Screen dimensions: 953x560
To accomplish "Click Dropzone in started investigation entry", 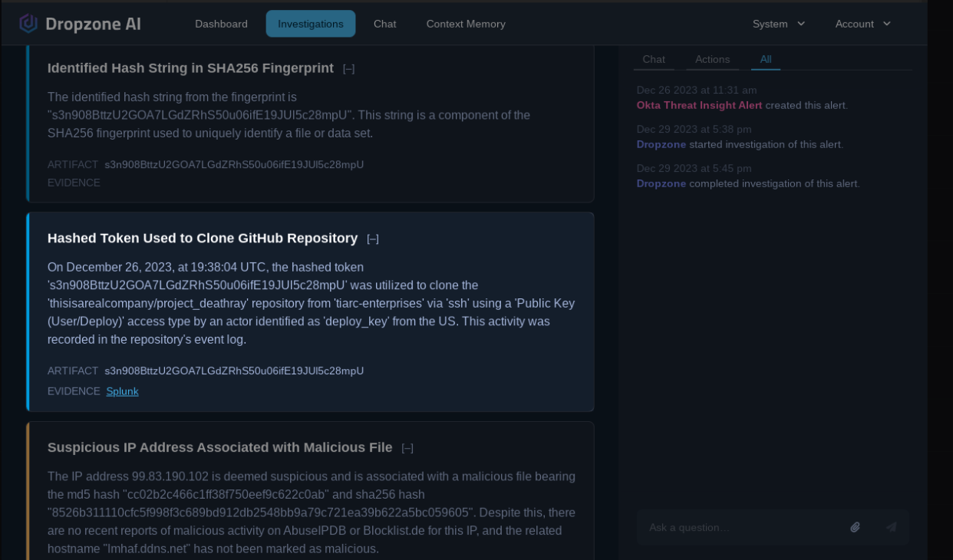I will pyautogui.click(x=661, y=144).
